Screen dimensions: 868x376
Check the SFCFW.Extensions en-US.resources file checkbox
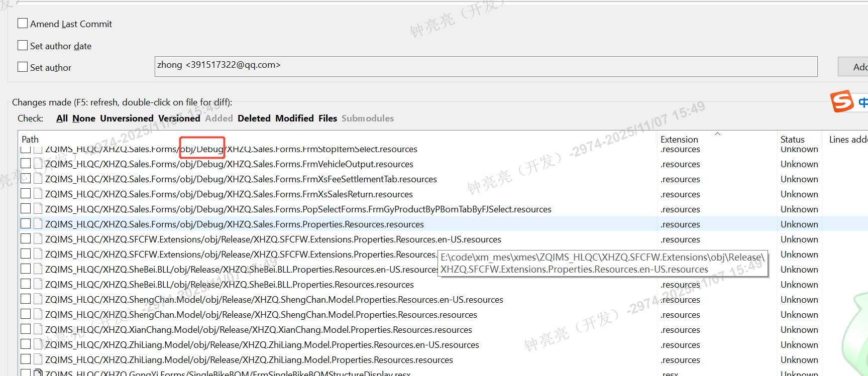click(x=26, y=239)
